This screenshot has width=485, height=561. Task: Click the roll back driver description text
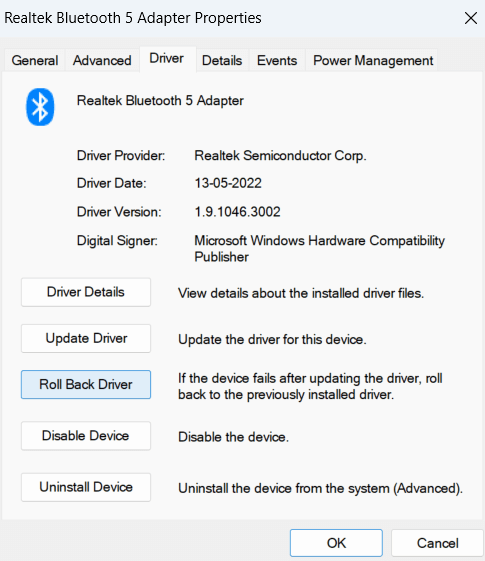tap(310, 386)
